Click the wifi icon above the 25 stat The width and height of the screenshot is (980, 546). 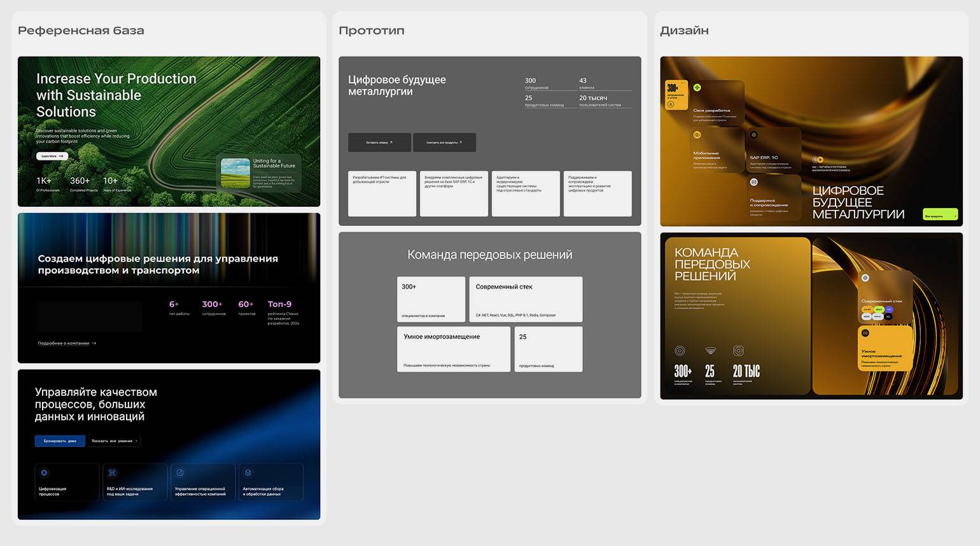coord(710,351)
